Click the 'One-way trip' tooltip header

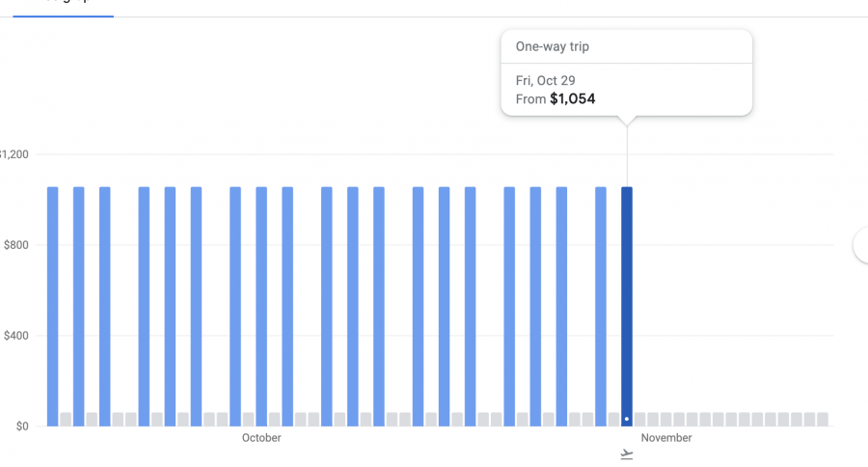(x=553, y=46)
